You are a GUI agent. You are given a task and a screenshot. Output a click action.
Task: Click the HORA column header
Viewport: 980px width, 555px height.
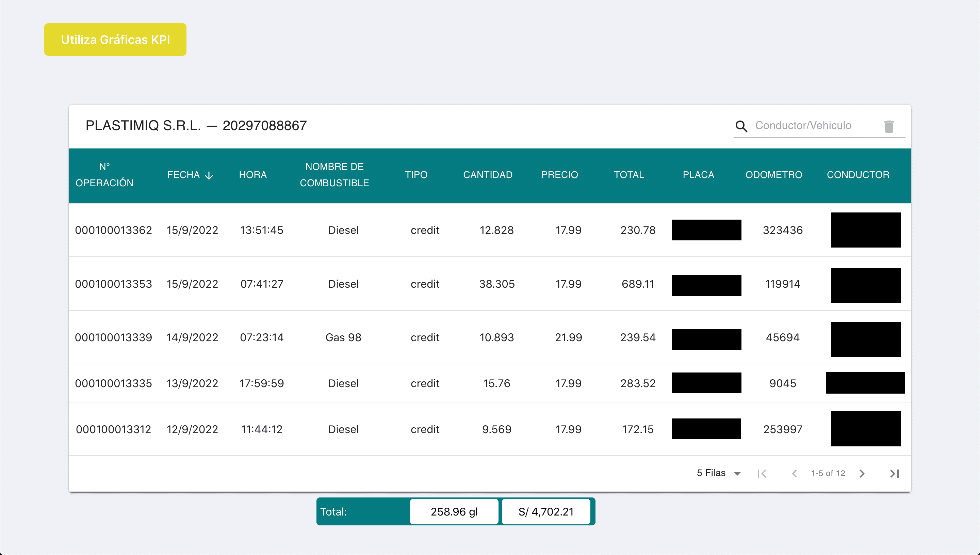point(253,175)
